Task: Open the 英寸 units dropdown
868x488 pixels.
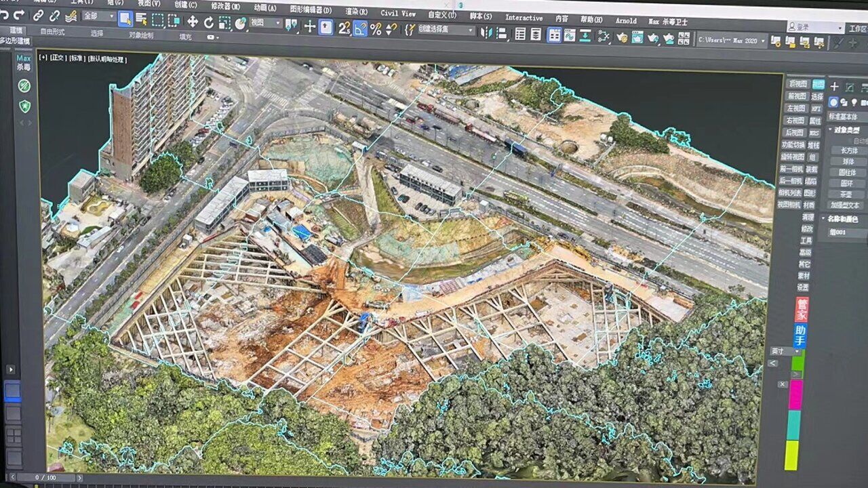Action: (x=786, y=351)
